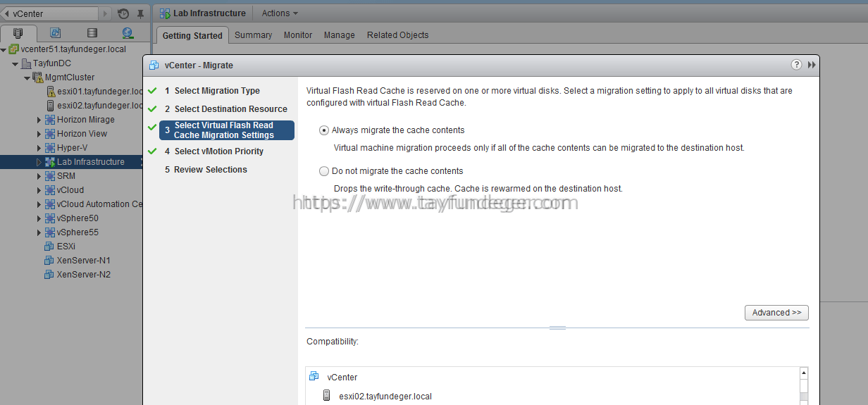Switch to Hosts and Clusters inventory view

point(19,32)
